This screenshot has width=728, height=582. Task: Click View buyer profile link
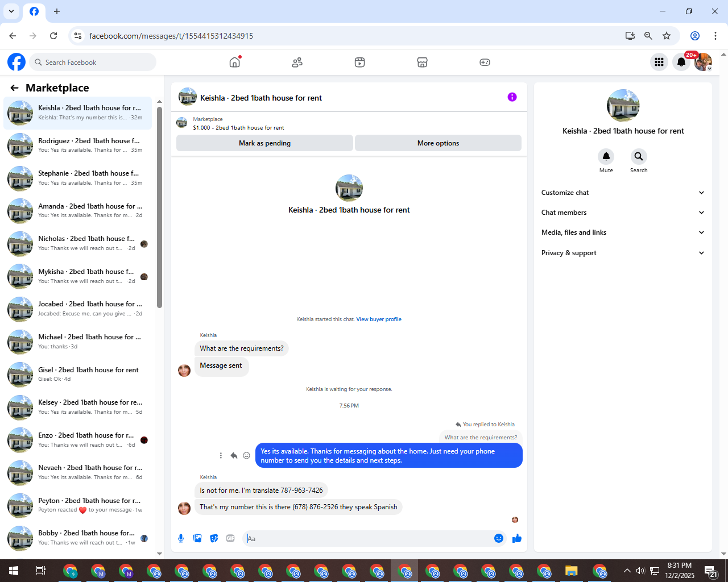click(379, 319)
